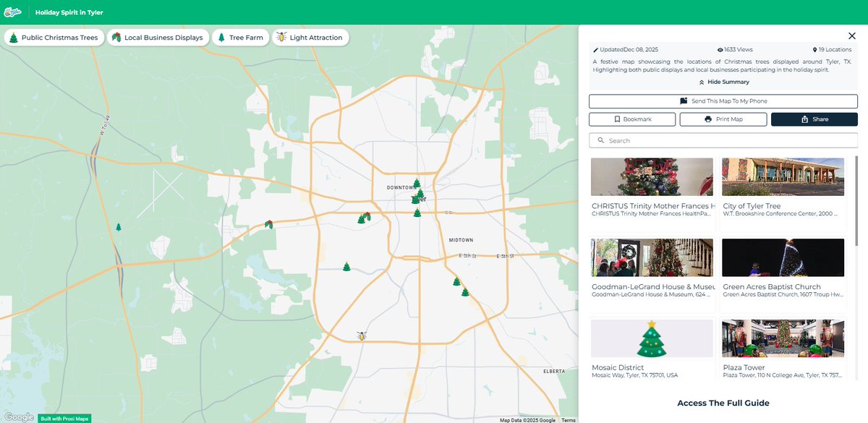Select the lone wreath marker west of downtown
Screen dimensions: 868x423
coord(269,224)
